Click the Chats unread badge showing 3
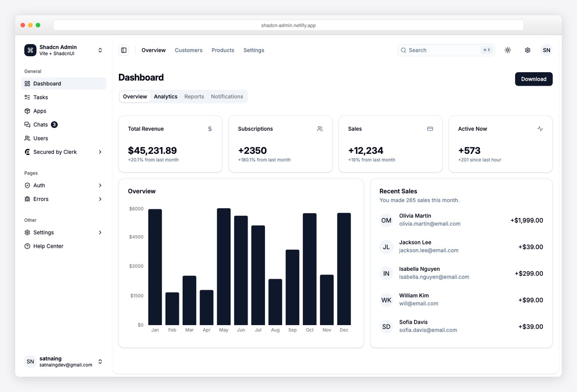577x392 pixels. pos(54,125)
